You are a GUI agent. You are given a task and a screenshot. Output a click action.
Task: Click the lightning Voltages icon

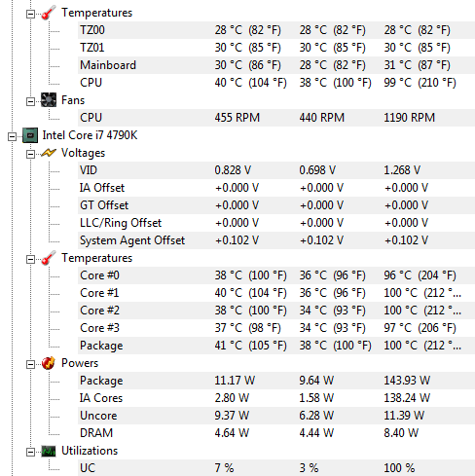[49, 153]
